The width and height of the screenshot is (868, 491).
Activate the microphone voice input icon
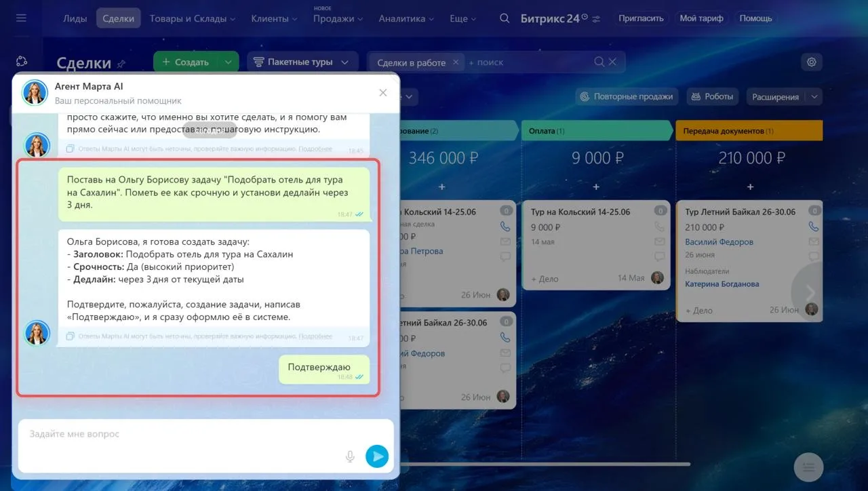350,456
